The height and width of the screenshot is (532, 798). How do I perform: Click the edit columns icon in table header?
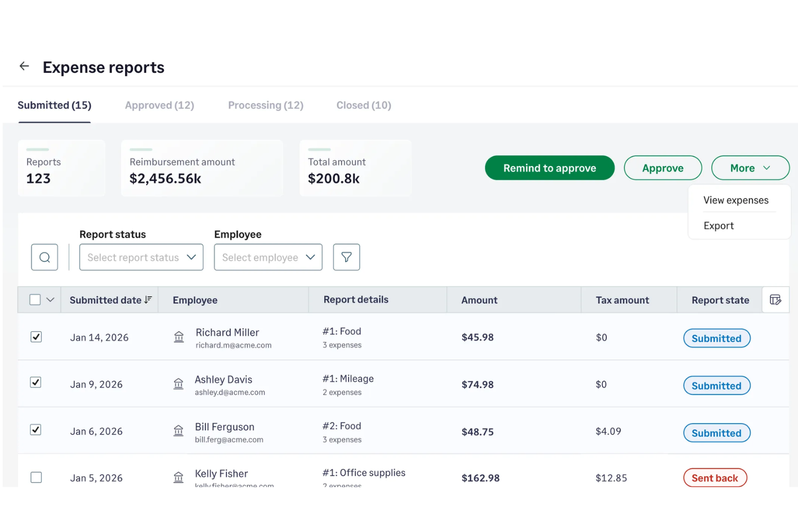click(x=775, y=300)
